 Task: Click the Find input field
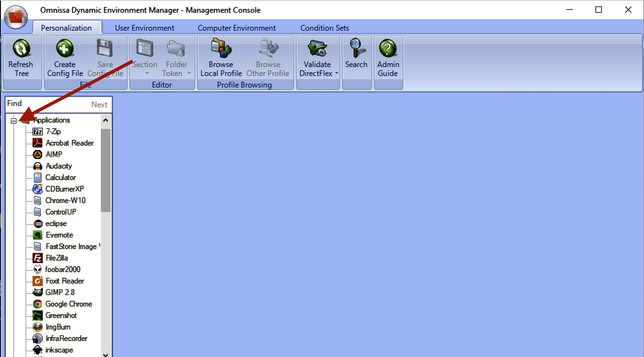(x=48, y=104)
